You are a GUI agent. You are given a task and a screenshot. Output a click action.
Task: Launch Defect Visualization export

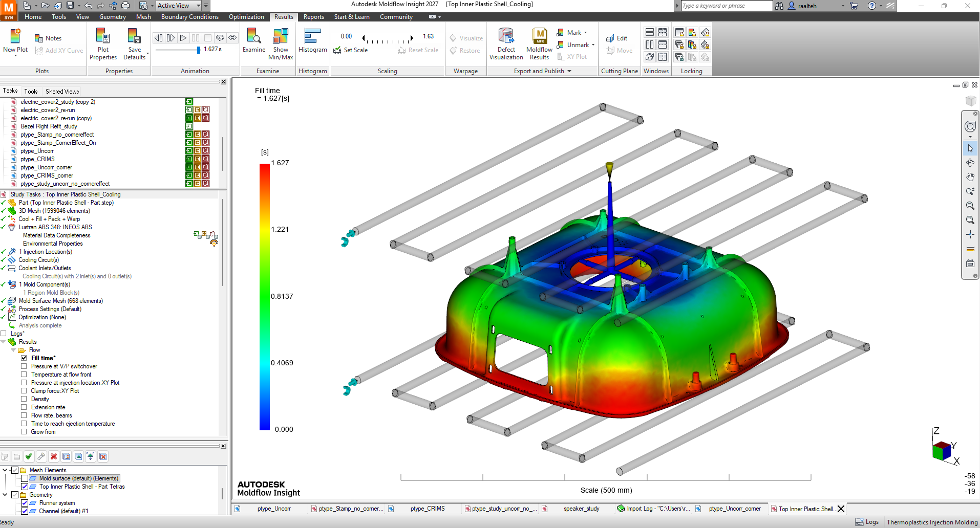coord(506,44)
